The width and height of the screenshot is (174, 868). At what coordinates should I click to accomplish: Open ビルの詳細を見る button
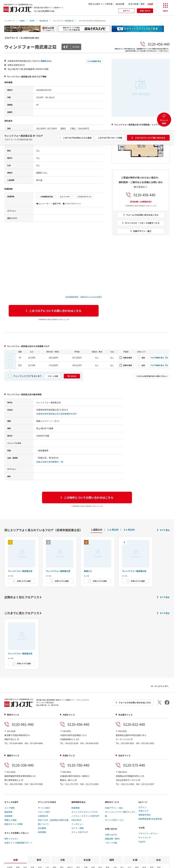pos(94,61)
